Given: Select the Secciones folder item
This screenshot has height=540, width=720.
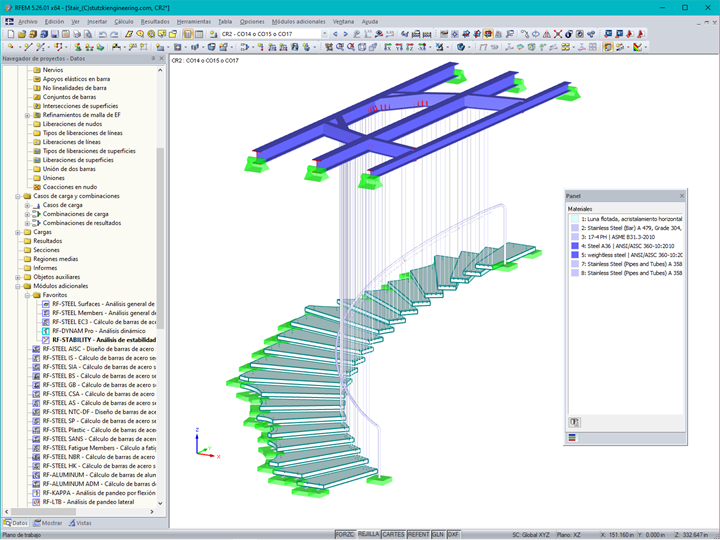Looking at the screenshot, I should point(46,250).
